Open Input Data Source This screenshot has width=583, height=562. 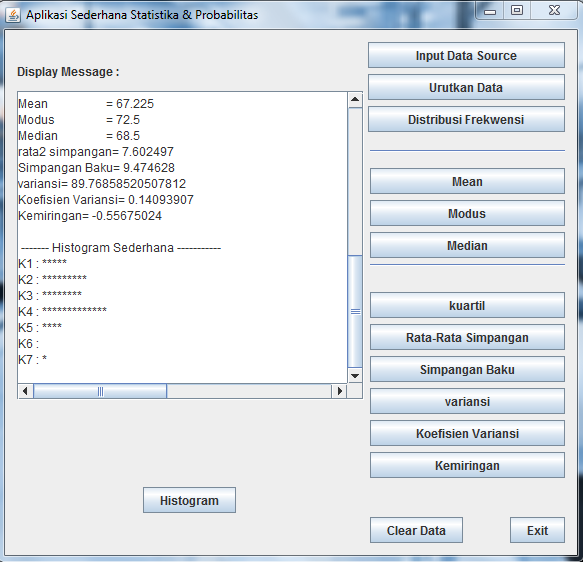click(x=466, y=55)
